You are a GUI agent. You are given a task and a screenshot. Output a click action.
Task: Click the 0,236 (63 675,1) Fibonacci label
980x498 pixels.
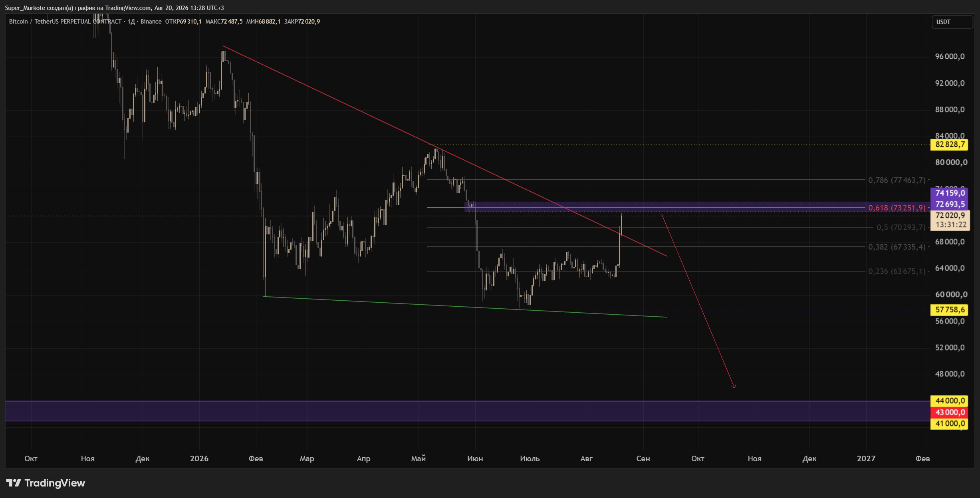point(897,271)
